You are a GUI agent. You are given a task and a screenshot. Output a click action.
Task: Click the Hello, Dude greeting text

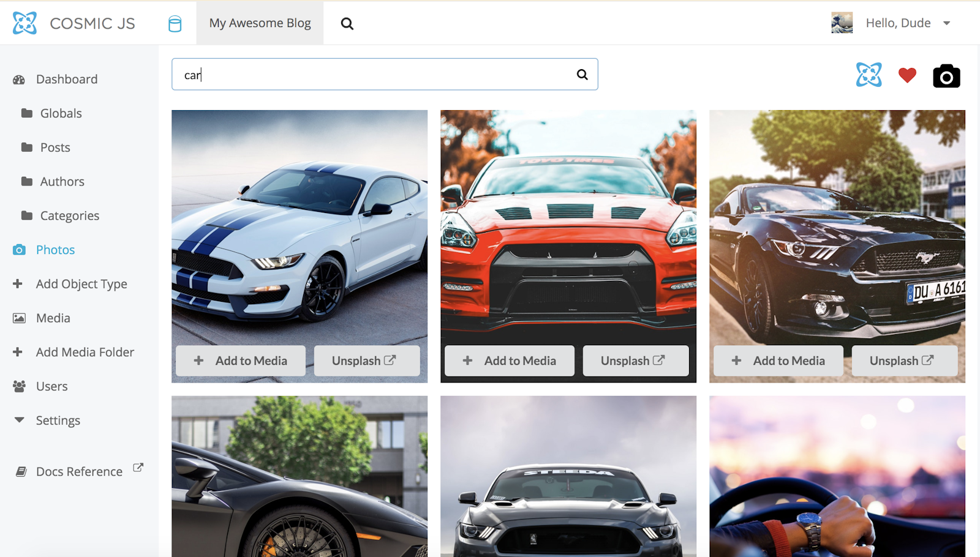(898, 23)
